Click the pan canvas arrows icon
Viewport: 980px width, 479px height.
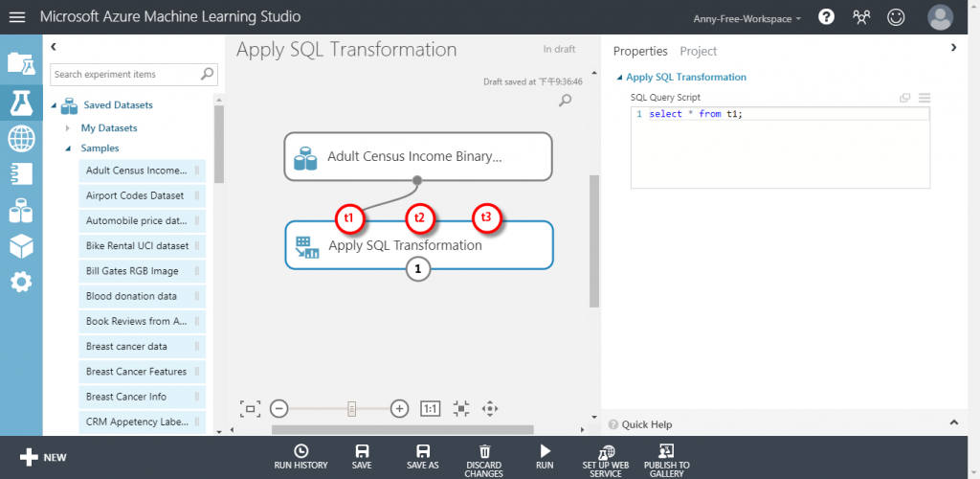[x=490, y=409]
